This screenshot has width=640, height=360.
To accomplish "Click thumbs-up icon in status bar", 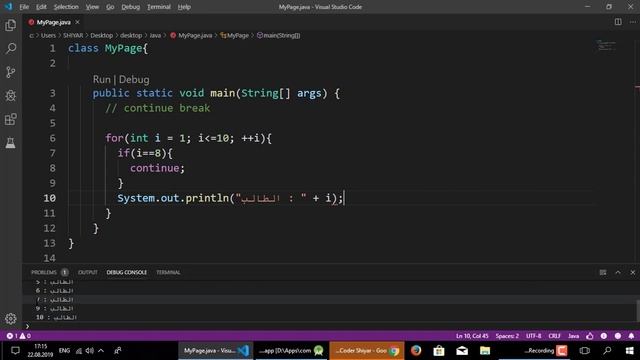I will pos(590,336).
